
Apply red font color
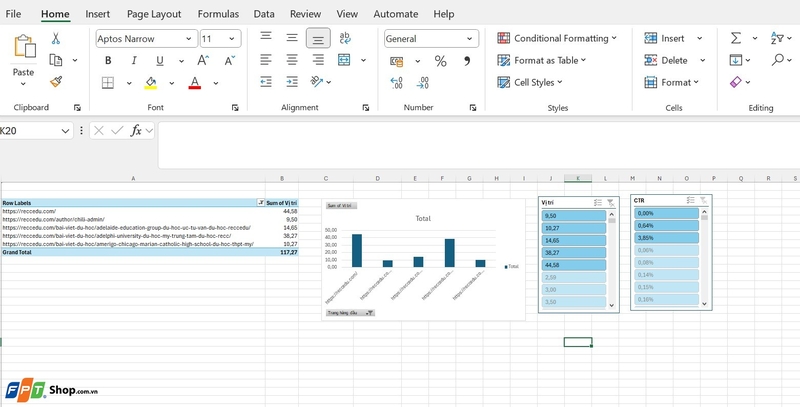tap(194, 83)
